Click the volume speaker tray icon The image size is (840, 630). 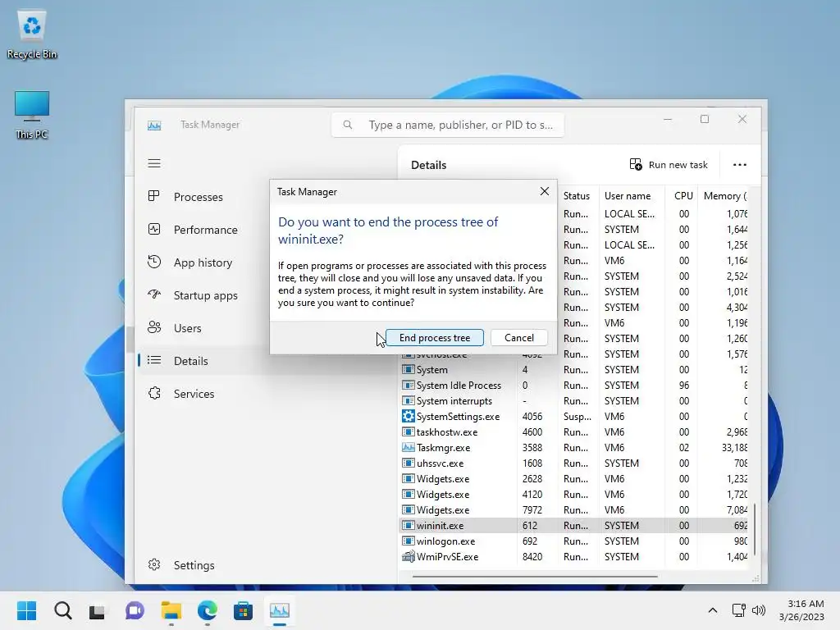(758, 610)
